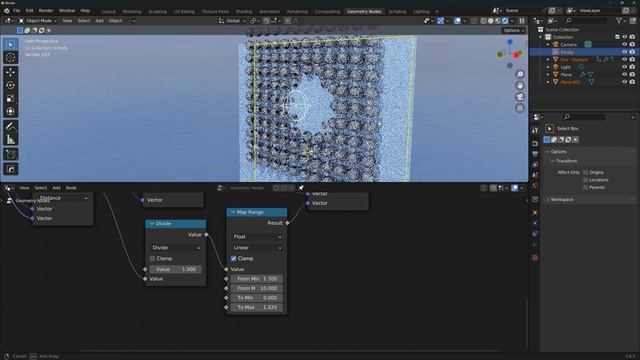This screenshot has width=640, height=360.
Task: Switch to solid viewport shading sphere
Action: click(x=491, y=20)
